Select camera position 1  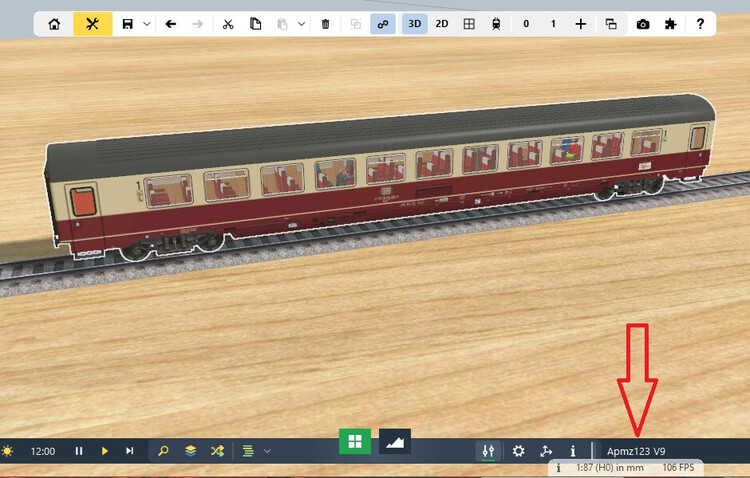click(553, 24)
